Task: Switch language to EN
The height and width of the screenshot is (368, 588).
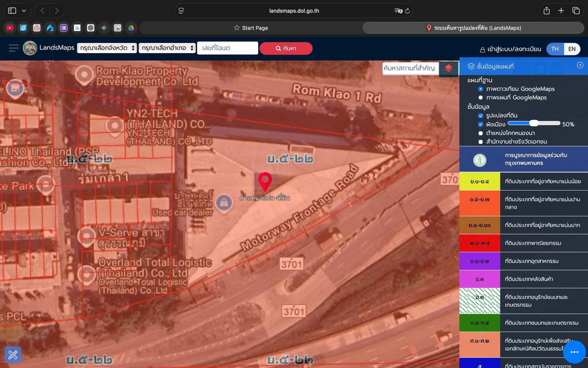Action: point(571,49)
